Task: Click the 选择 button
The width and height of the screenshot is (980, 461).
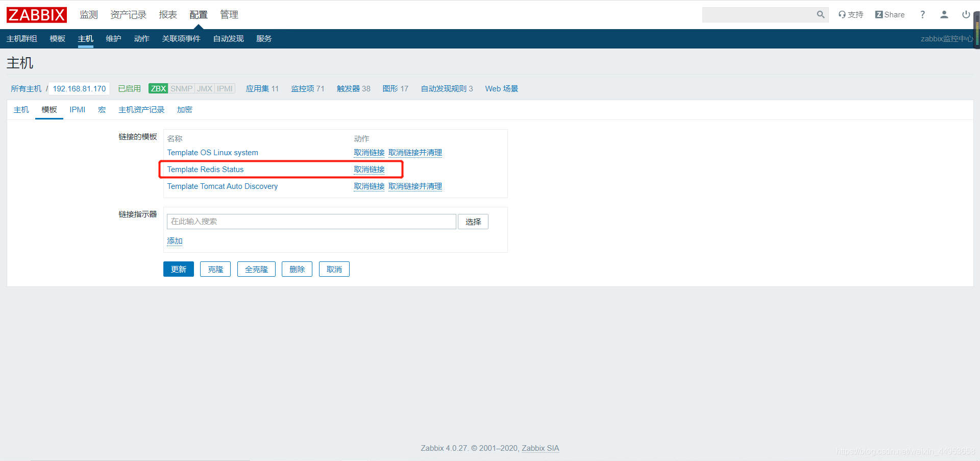Action: pyautogui.click(x=473, y=222)
